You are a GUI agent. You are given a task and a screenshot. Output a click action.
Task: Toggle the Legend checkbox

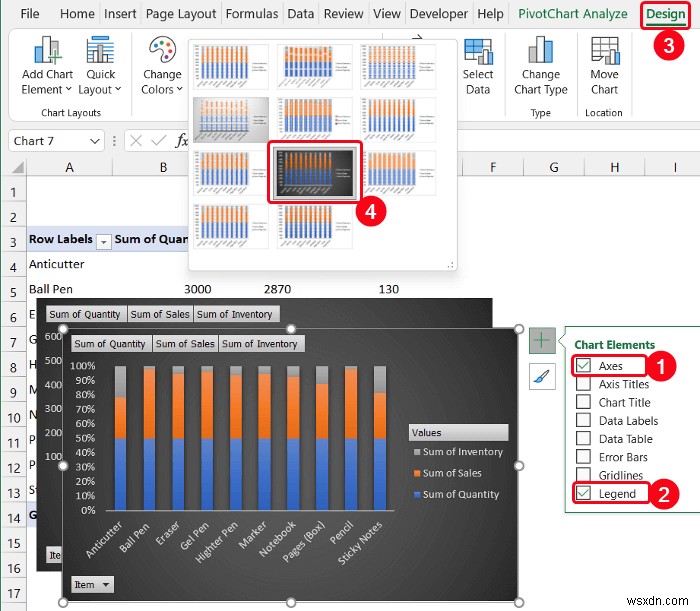coord(583,493)
